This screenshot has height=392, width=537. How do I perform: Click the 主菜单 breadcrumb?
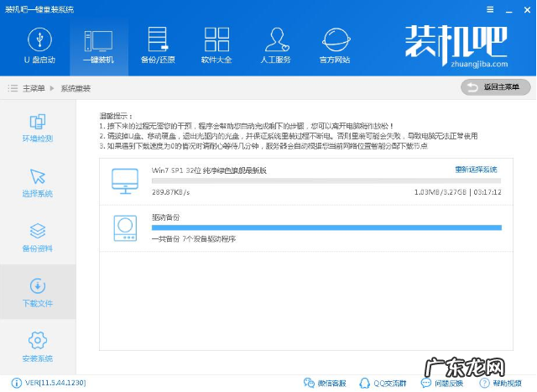click(34, 88)
